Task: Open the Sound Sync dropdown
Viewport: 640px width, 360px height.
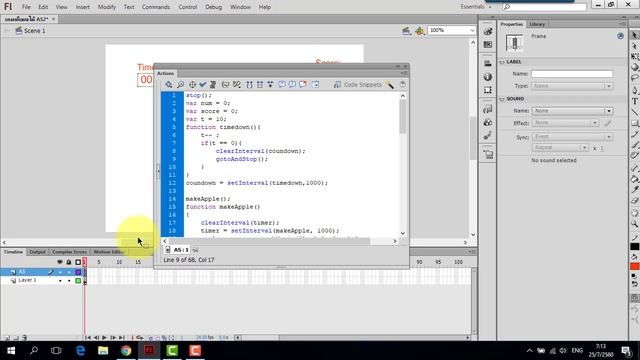Action: coord(572,137)
